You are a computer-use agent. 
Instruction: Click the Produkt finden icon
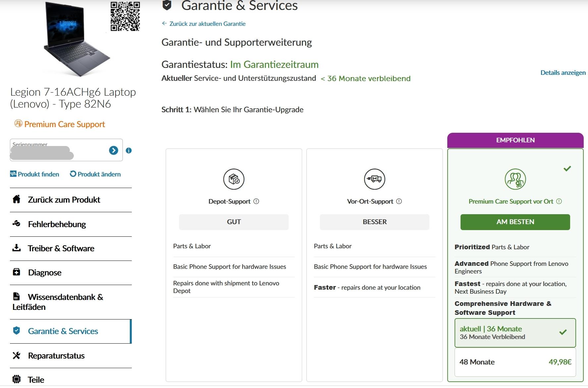[x=13, y=174]
